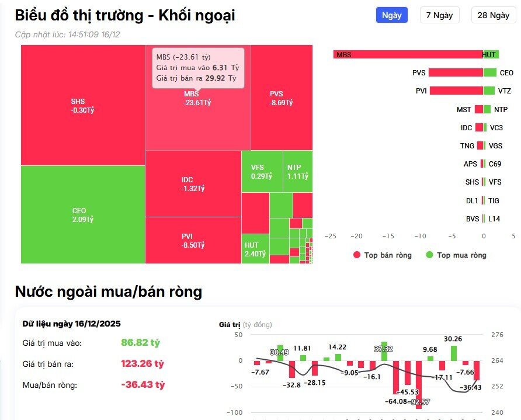Switch to the "7 Ngày" view
The image size is (521, 420).
(439, 15)
